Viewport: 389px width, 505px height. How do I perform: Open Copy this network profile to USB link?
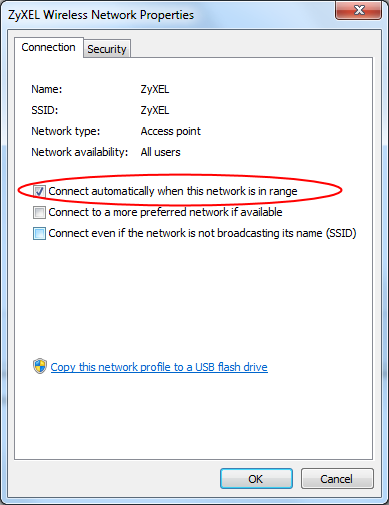click(x=159, y=367)
